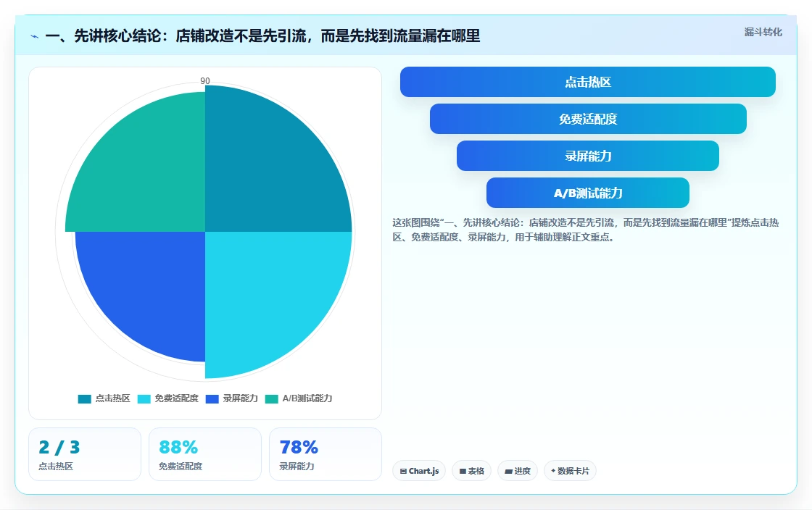Viewport: 812px width, 510px height.
Task: Click the description paragraph starting 这张图围绕
Action: click(586, 230)
